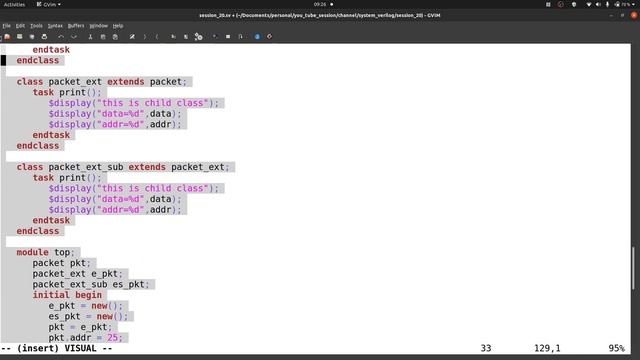Click the Load Session toolbar icon
This screenshot has height=360, width=640.
(x=173, y=37)
